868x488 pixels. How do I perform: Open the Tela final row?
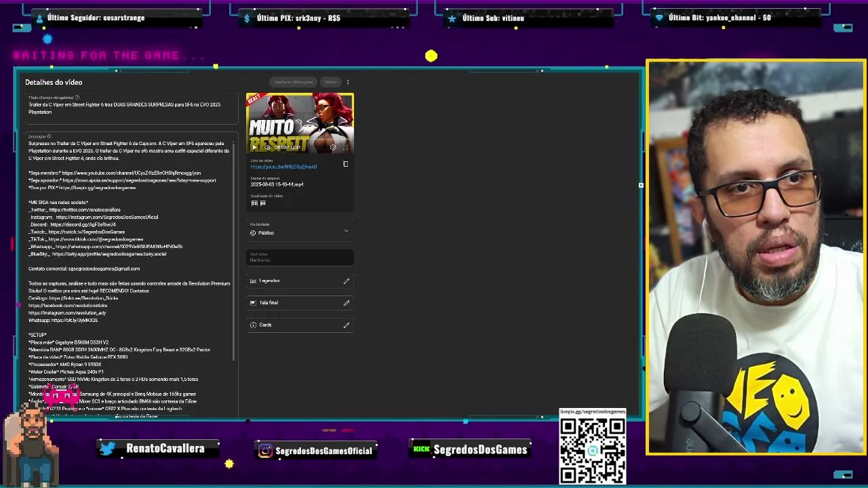(x=300, y=303)
